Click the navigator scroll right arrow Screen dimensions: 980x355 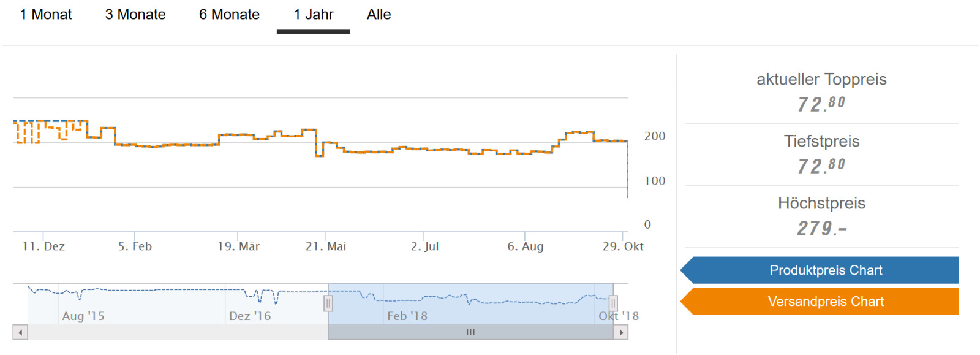(x=621, y=332)
